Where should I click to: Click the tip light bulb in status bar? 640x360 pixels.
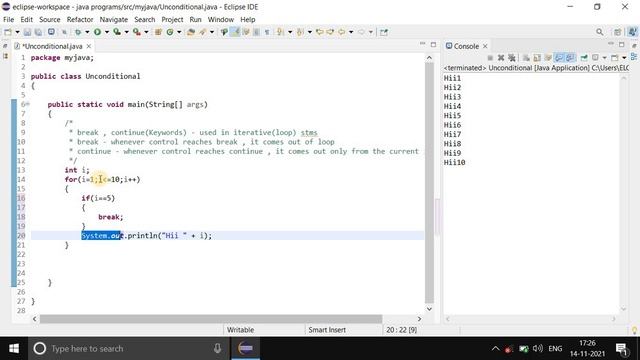(634, 330)
